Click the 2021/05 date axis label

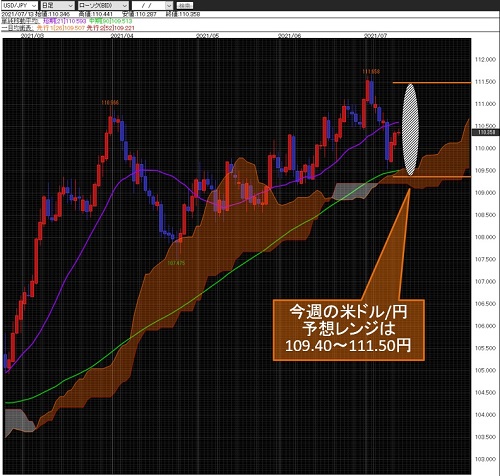(x=207, y=35)
